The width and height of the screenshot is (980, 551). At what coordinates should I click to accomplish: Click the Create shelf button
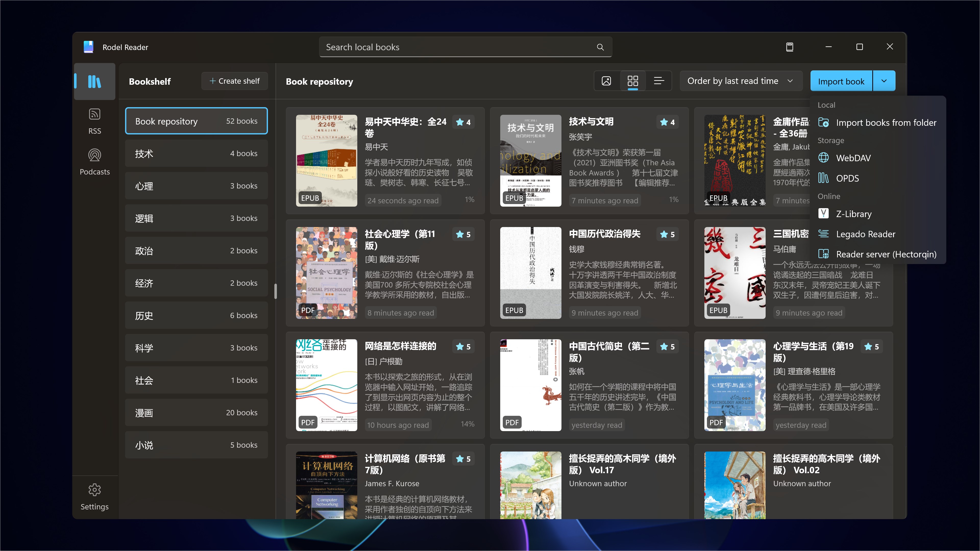[x=234, y=81]
